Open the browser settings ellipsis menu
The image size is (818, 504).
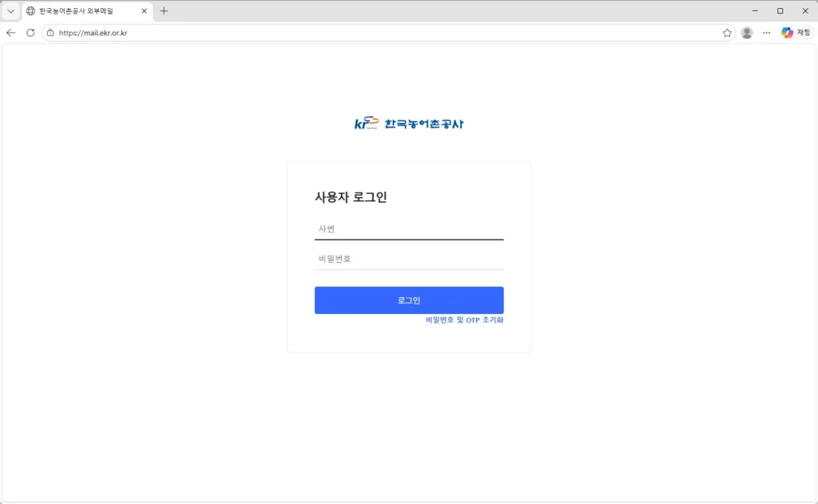[766, 32]
